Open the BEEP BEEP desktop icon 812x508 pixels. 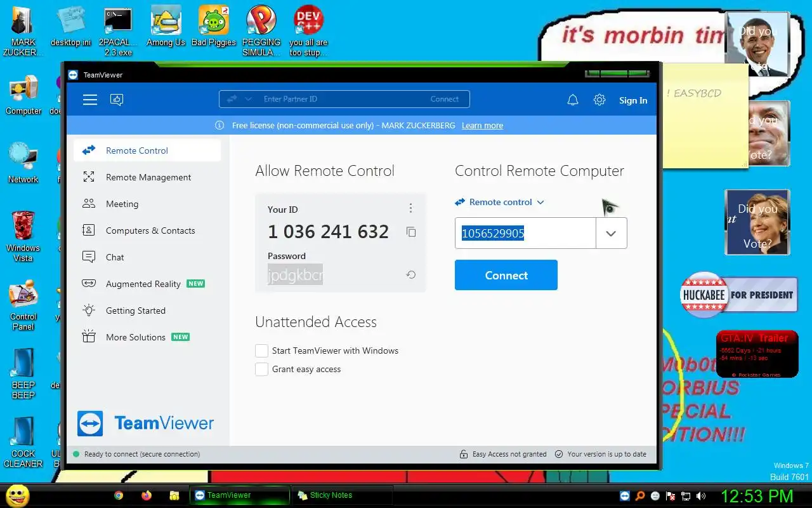click(23, 373)
